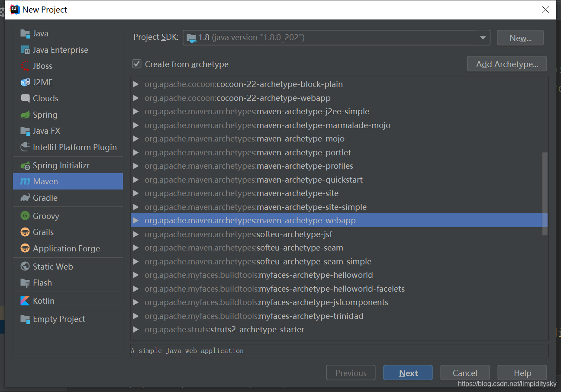Expand maven-archetype-quickstart node
Image resolution: width=561 pixels, height=392 pixels.
pos(136,180)
